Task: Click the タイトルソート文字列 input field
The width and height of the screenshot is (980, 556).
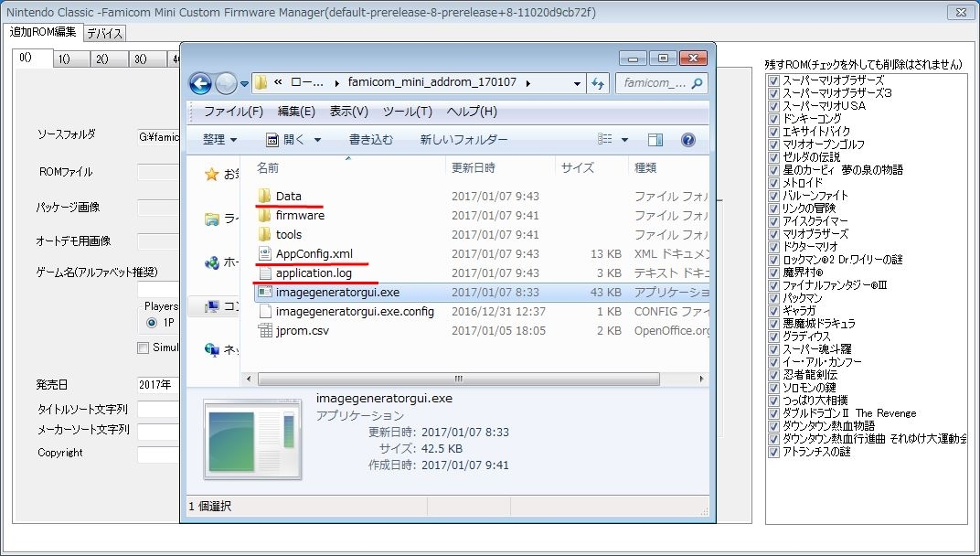Action: coord(158,410)
